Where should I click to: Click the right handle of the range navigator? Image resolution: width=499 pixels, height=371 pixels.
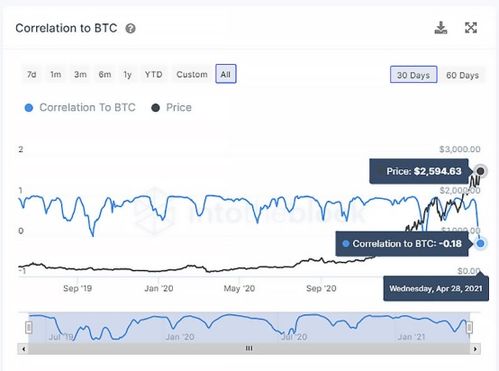coord(469,327)
